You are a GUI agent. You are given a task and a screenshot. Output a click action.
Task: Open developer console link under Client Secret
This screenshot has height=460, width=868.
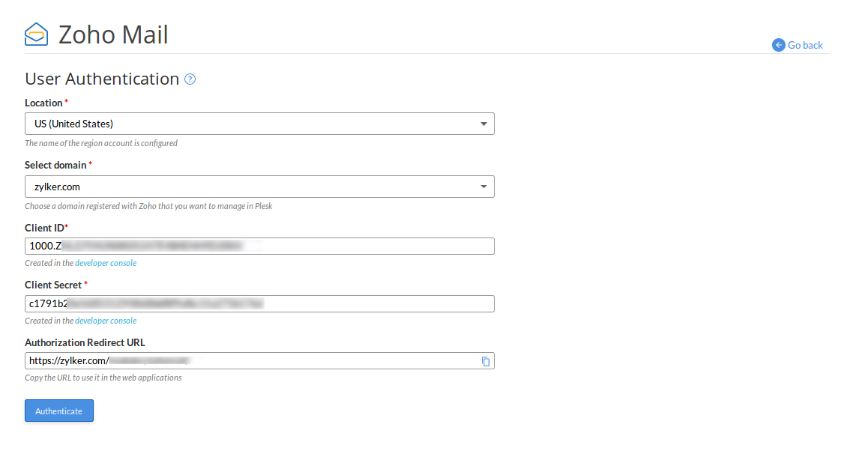pyautogui.click(x=106, y=321)
